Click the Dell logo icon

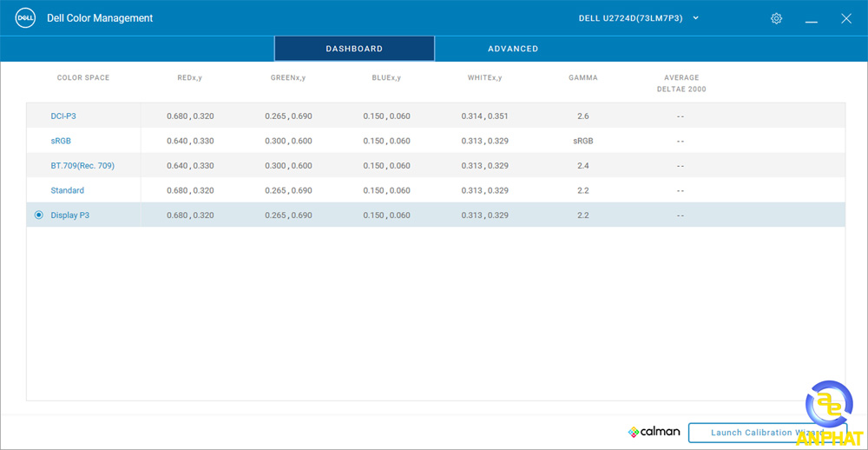click(x=25, y=18)
